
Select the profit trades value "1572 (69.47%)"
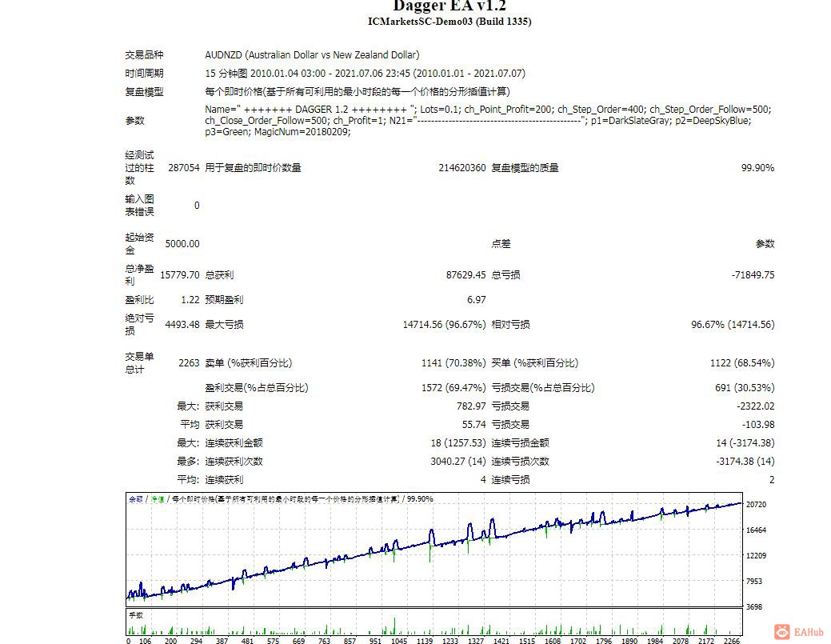coord(453,387)
